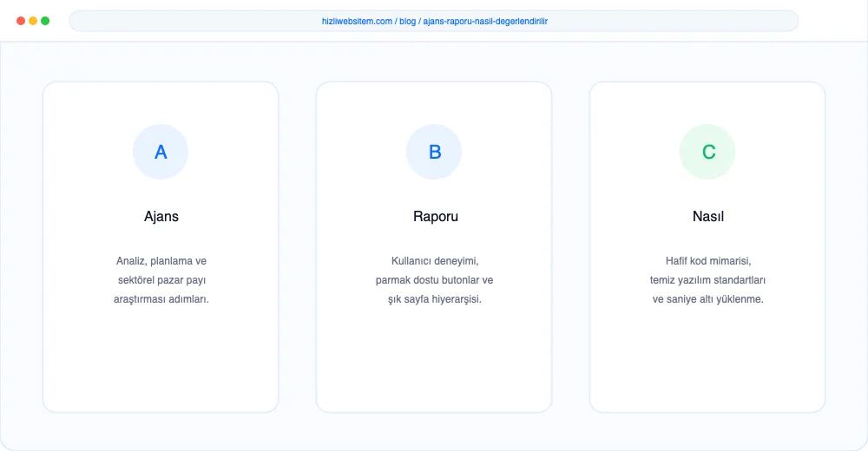Click the text 've saniye altı yüklenme.'
This screenshot has height=451, width=868.
point(707,299)
